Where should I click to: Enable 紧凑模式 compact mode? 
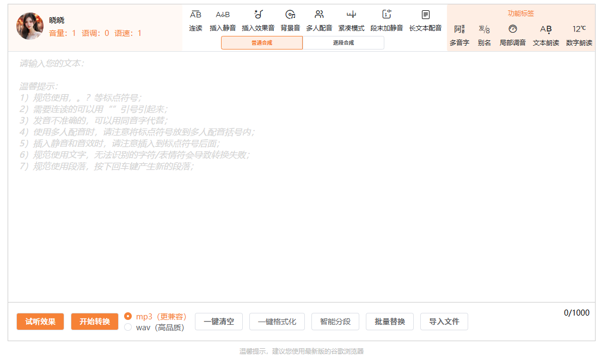pyautogui.click(x=351, y=22)
